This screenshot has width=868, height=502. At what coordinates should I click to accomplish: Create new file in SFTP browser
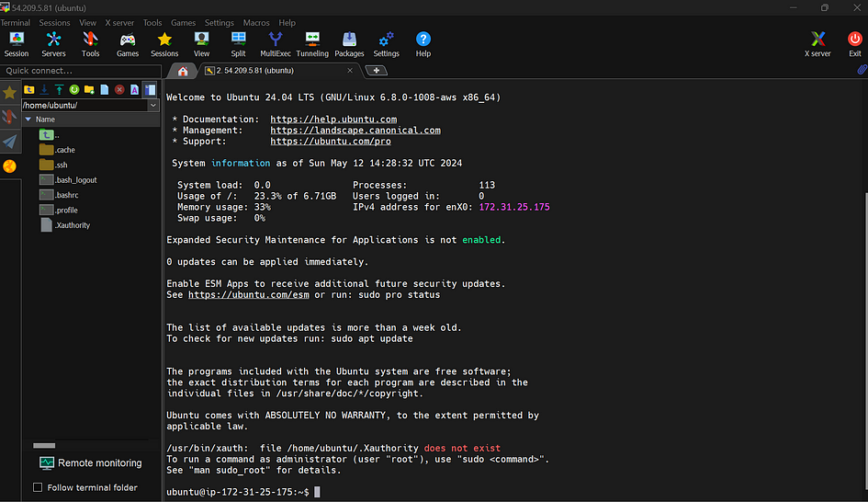click(104, 90)
